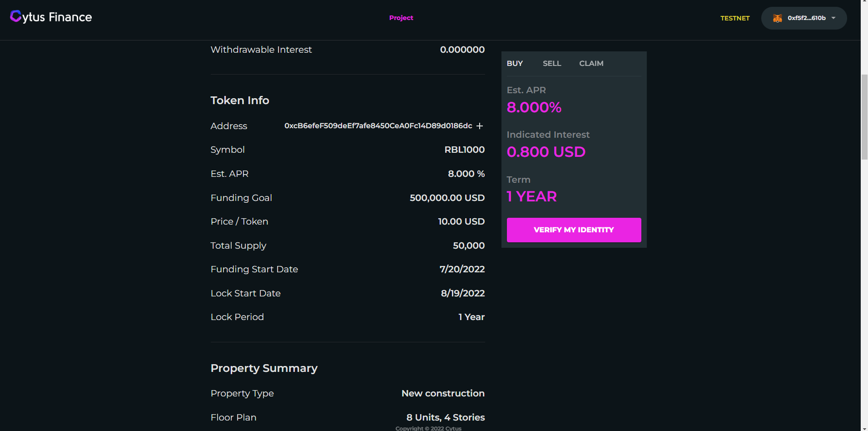
Task: Click the Copyright © 2022 Cytus footer text
Action: tap(428, 428)
